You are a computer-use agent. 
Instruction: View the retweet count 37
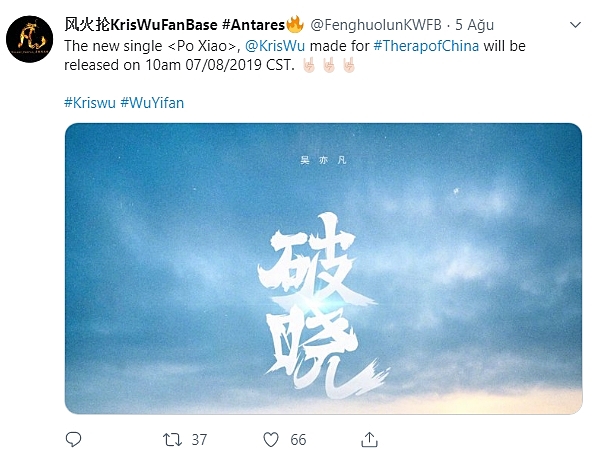pyautogui.click(x=199, y=440)
